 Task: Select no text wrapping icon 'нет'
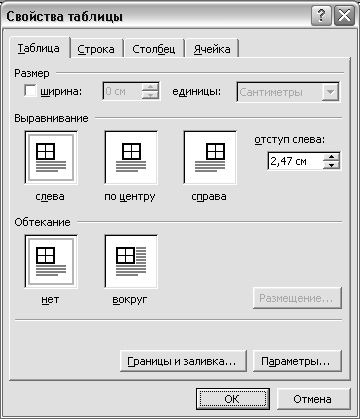point(51,261)
